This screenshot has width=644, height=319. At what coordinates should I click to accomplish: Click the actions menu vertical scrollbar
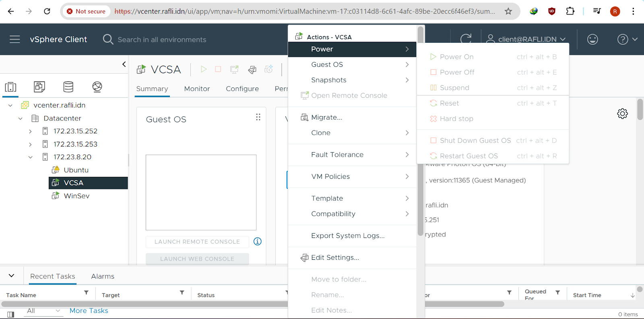[x=420, y=131]
